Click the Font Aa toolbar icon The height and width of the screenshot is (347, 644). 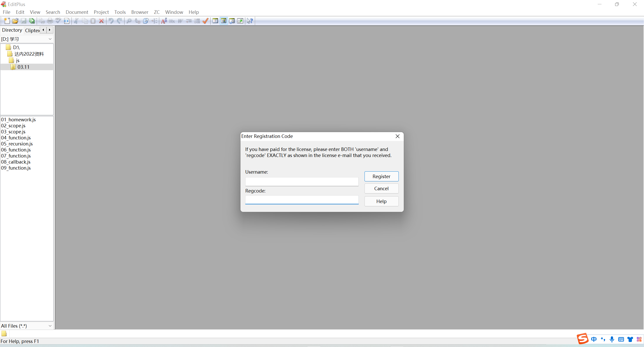pos(164,21)
